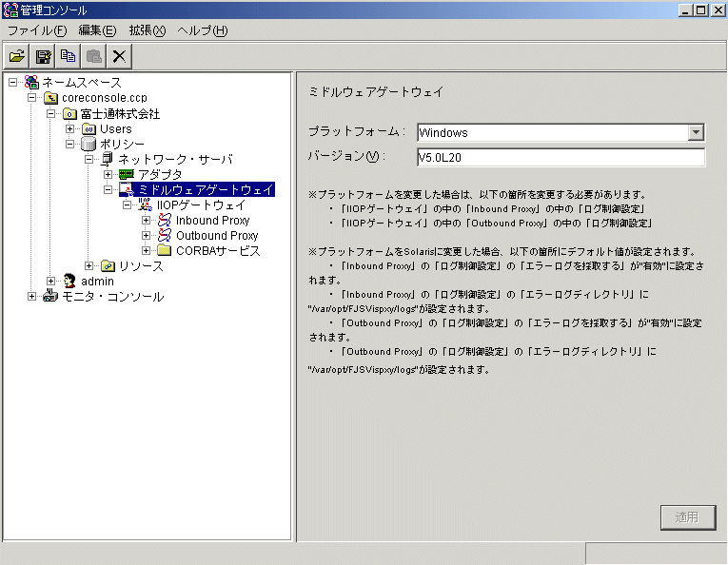728x565 pixels.
Task: Open the ファイル(F) menu
Action: click(37, 30)
